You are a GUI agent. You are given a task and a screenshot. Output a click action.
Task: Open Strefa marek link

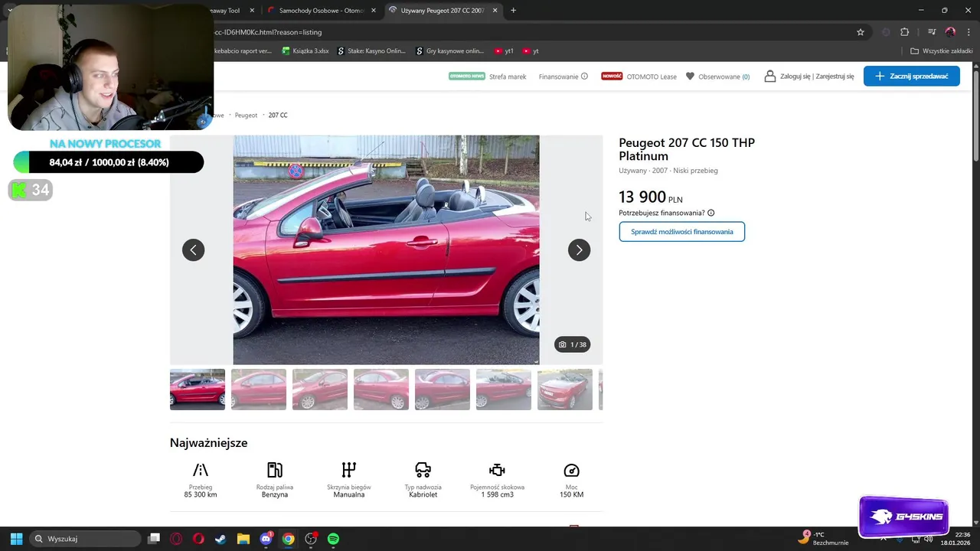click(508, 77)
